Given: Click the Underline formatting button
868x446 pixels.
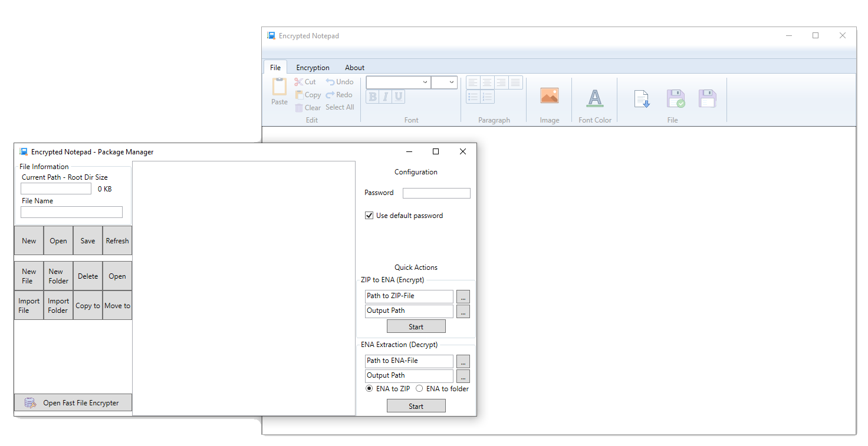Looking at the screenshot, I should [399, 97].
